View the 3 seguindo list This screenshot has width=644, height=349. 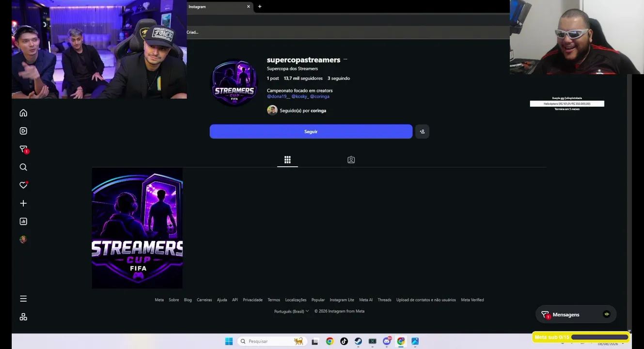(339, 78)
